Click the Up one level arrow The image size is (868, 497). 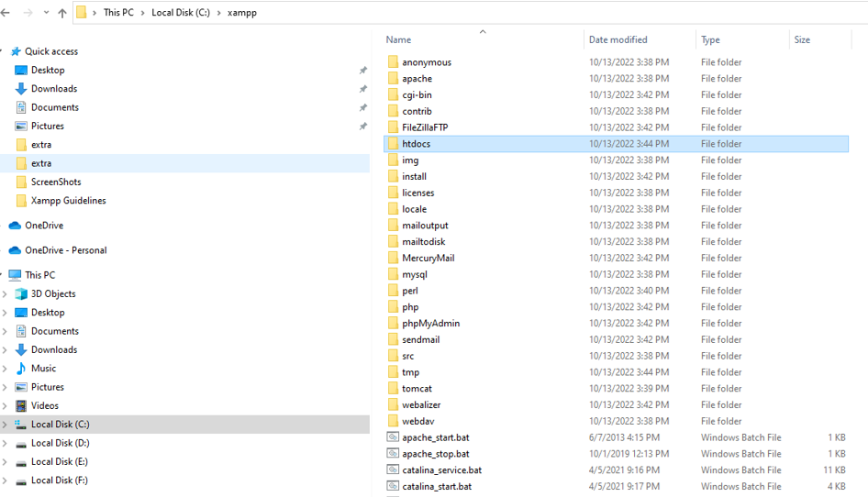point(62,13)
